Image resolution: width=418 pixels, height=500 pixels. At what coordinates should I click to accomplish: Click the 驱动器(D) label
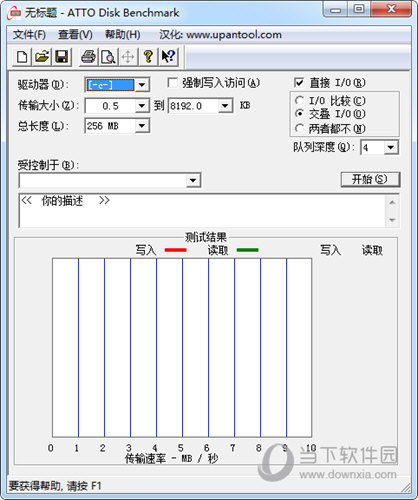point(43,85)
